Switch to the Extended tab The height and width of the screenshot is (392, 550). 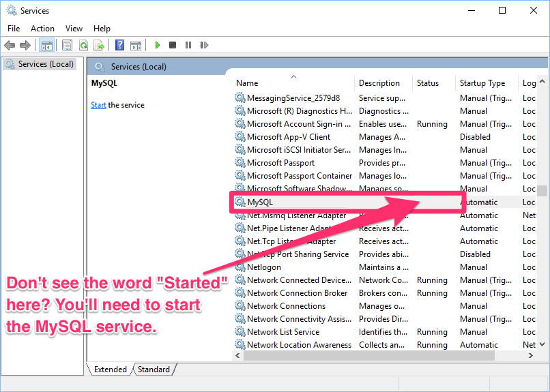pos(110,370)
